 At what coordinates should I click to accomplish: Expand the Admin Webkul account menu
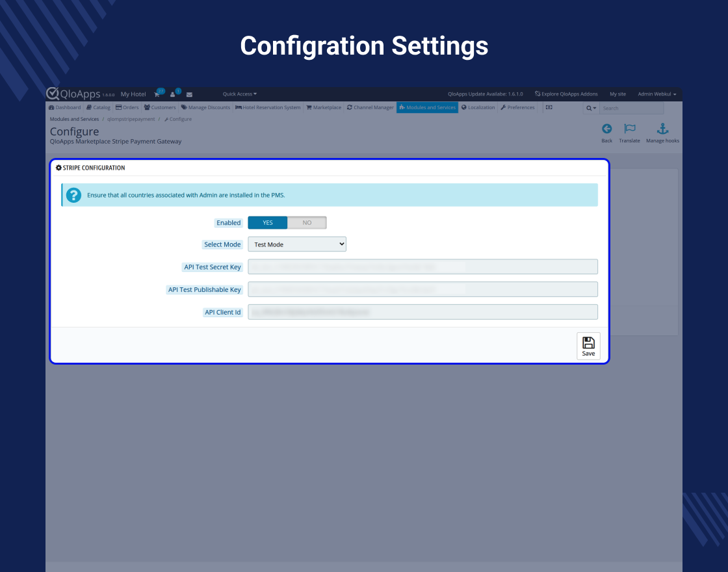(x=656, y=94)
